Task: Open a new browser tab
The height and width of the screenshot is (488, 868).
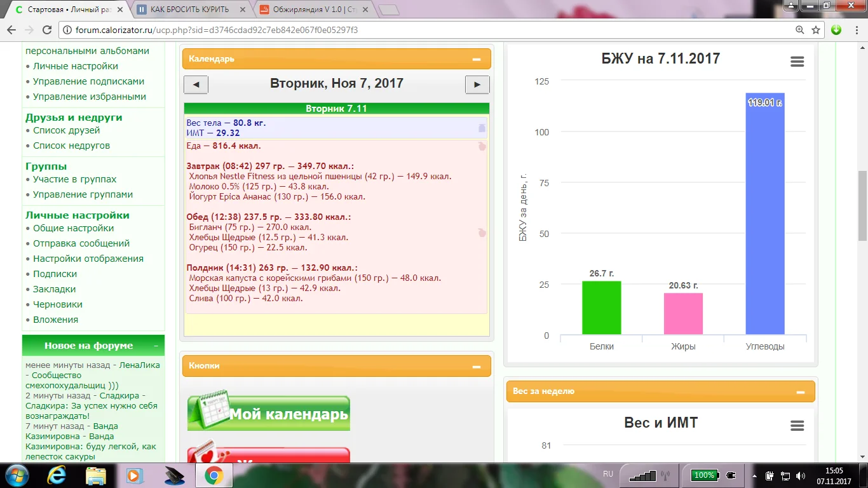Action: coord(388,10)
